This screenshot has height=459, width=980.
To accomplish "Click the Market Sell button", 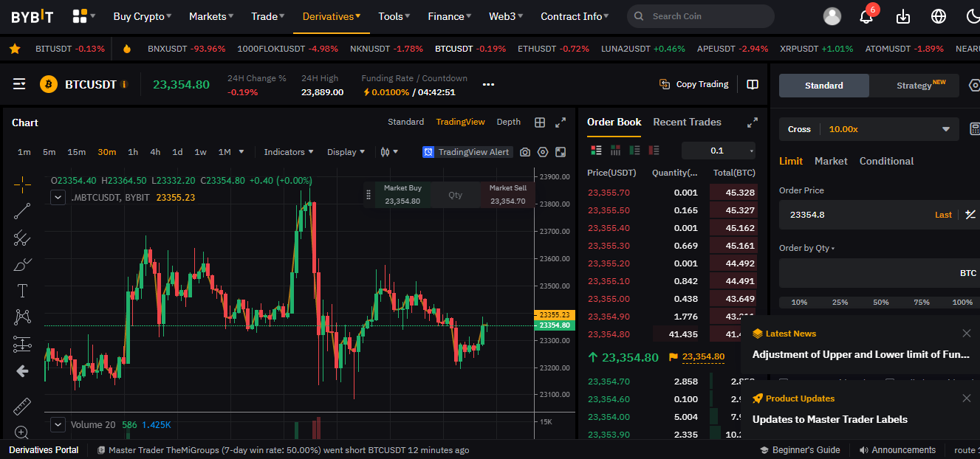I will [x=508, y=195].
